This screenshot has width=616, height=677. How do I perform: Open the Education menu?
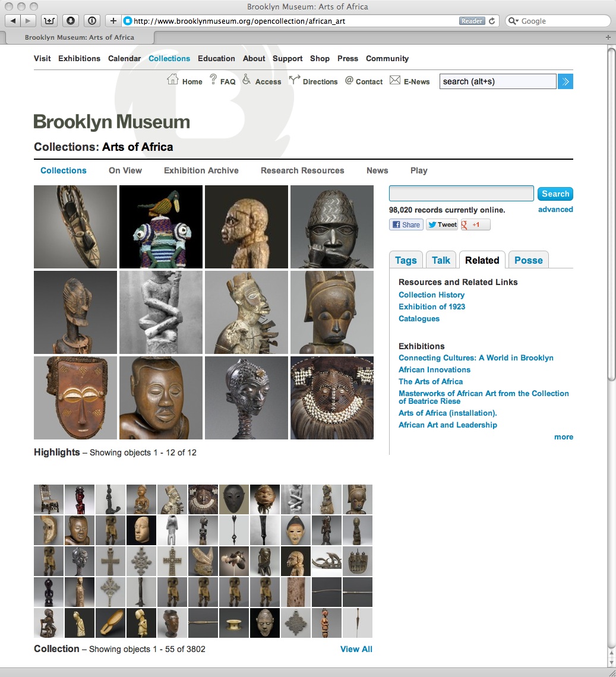(216, 58)
